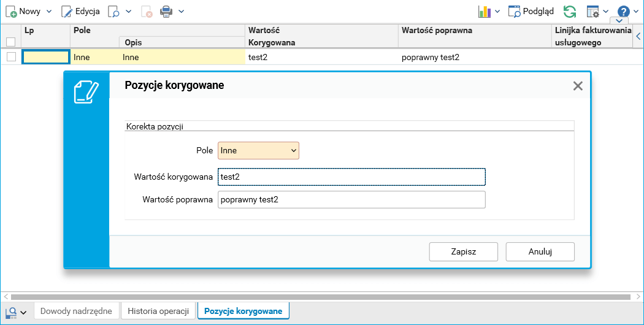Click the Wartość Korygowana column header
This screenshot has width=644, height=325.
(321, 36)
